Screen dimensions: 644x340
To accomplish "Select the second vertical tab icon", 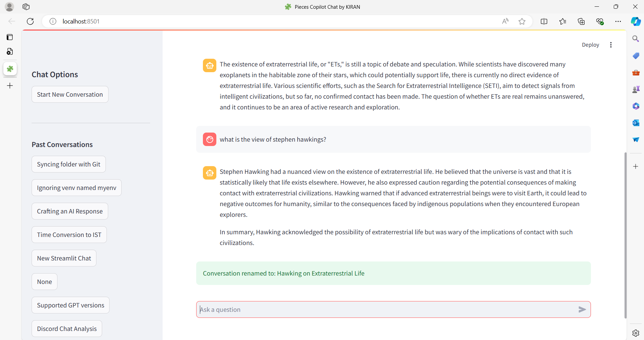I will pos(10,51).
